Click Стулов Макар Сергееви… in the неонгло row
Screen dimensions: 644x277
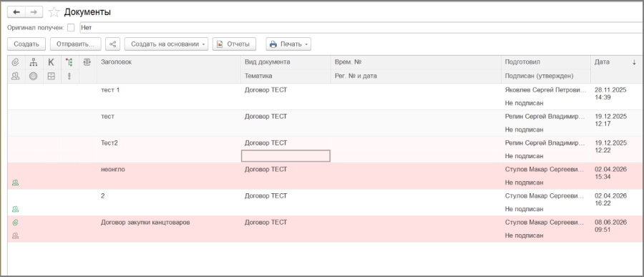coord(545,170)
